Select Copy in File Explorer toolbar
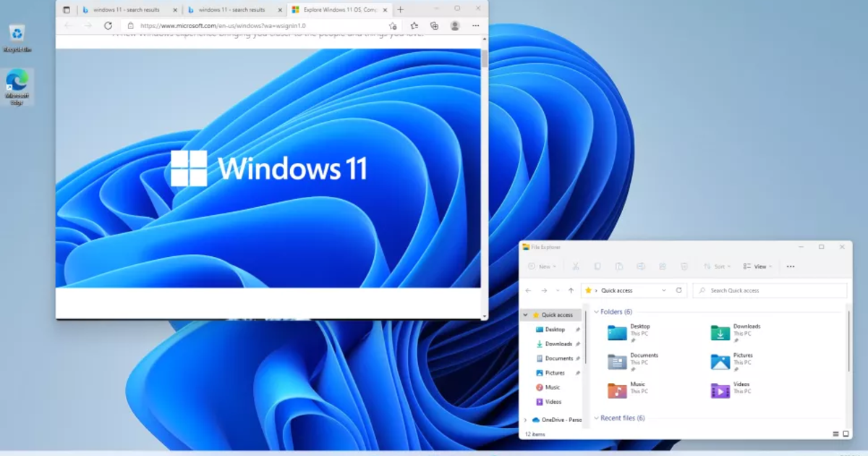 (x=597, y=266)
